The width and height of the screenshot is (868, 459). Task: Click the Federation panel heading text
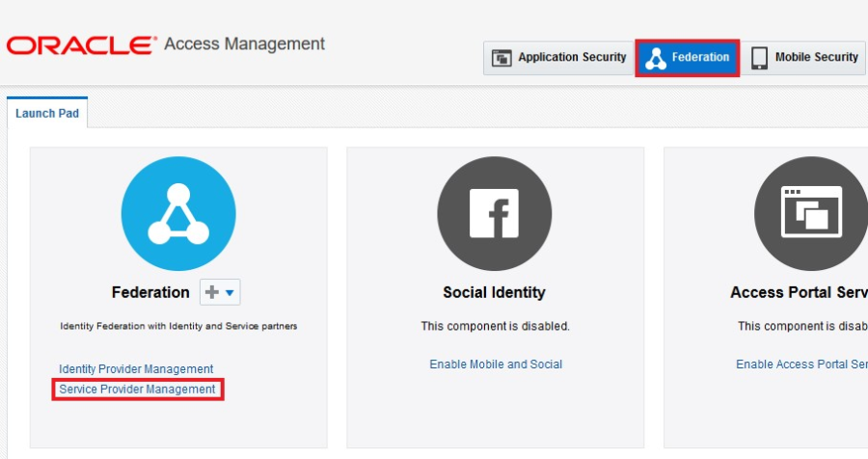click(x=150, y=292)
